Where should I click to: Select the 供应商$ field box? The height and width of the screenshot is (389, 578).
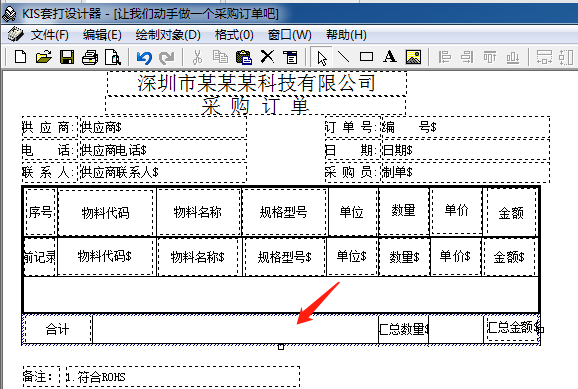pyautogui.click(x=163, y=128)
